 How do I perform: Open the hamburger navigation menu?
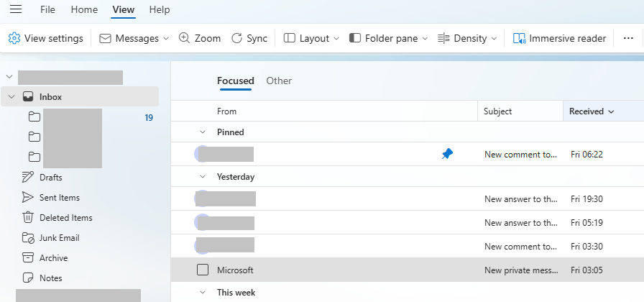coord(16,9)
